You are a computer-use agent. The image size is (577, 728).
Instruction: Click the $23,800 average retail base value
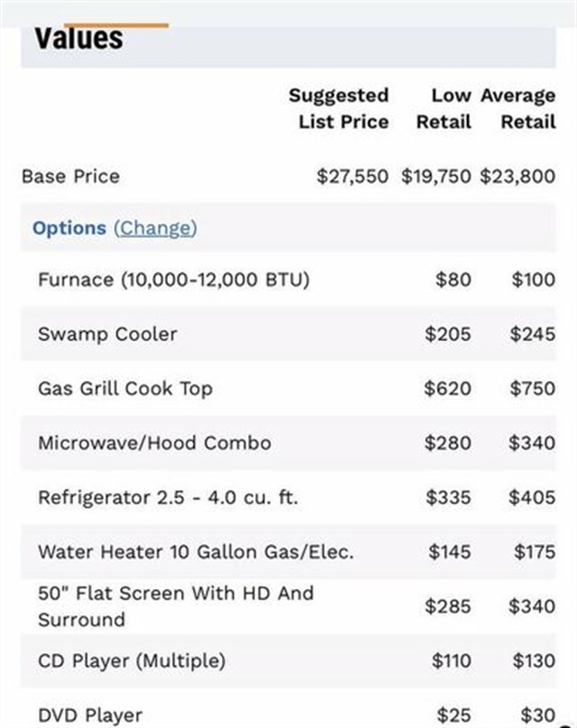coord(517,176)
